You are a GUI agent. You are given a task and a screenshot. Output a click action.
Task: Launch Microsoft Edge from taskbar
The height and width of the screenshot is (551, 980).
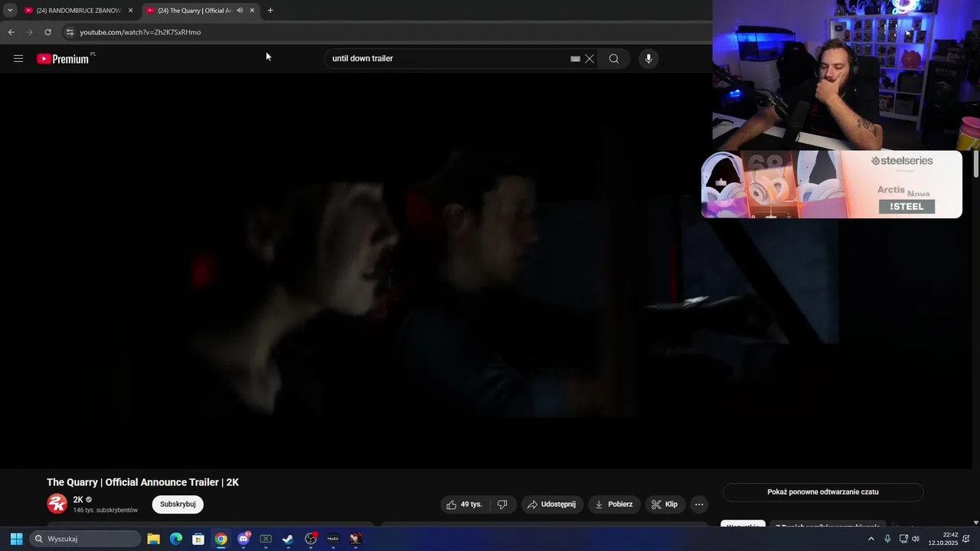(176, 539)
